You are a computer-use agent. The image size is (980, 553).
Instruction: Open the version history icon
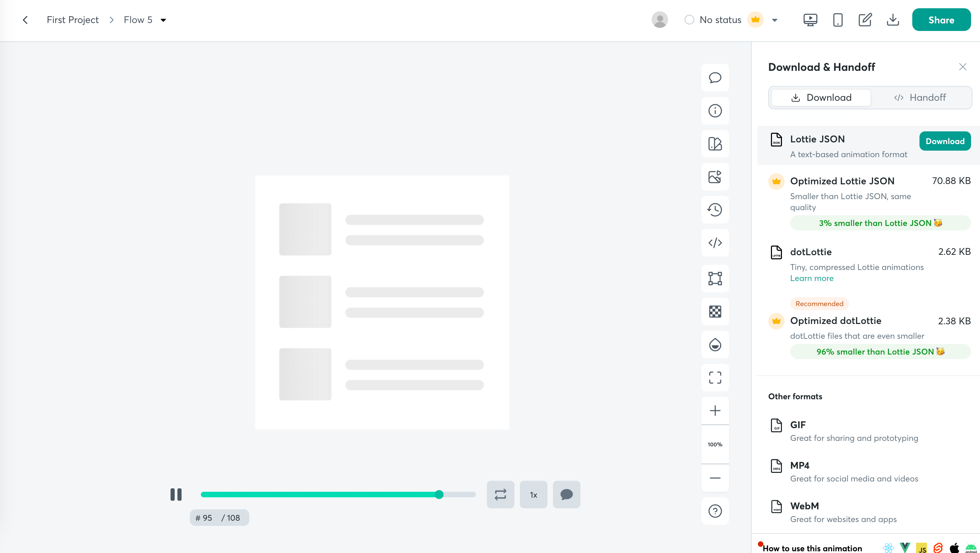click(x=715, y=210)
